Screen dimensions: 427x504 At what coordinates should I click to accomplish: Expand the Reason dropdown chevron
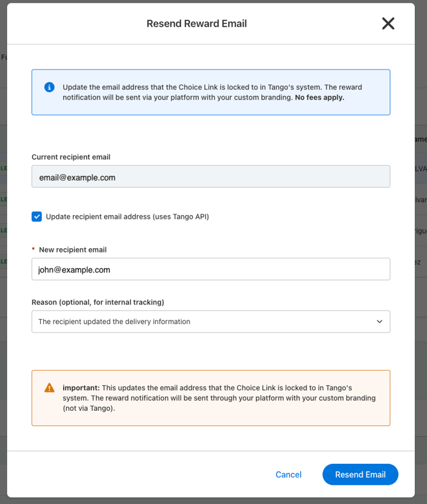(379, 322)
